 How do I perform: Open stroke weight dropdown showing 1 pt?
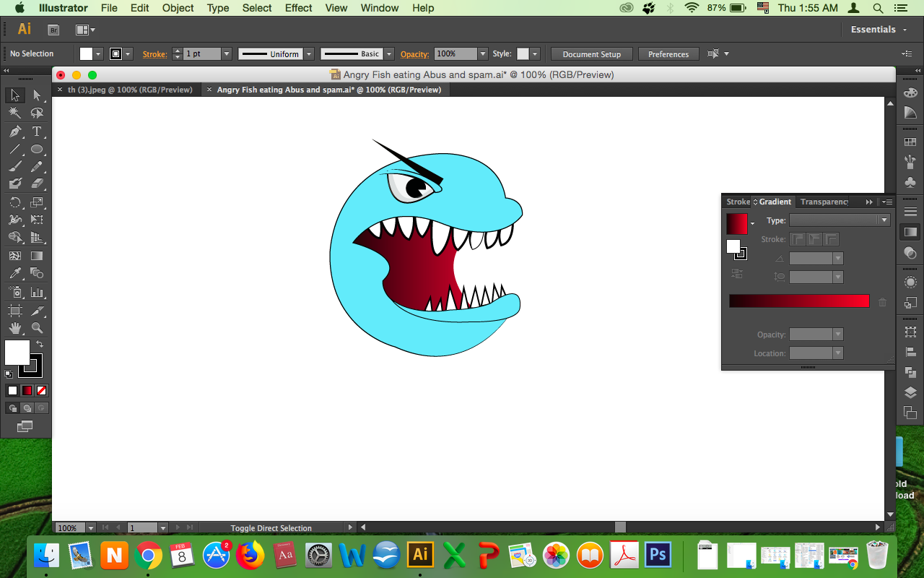click(226, 54)
